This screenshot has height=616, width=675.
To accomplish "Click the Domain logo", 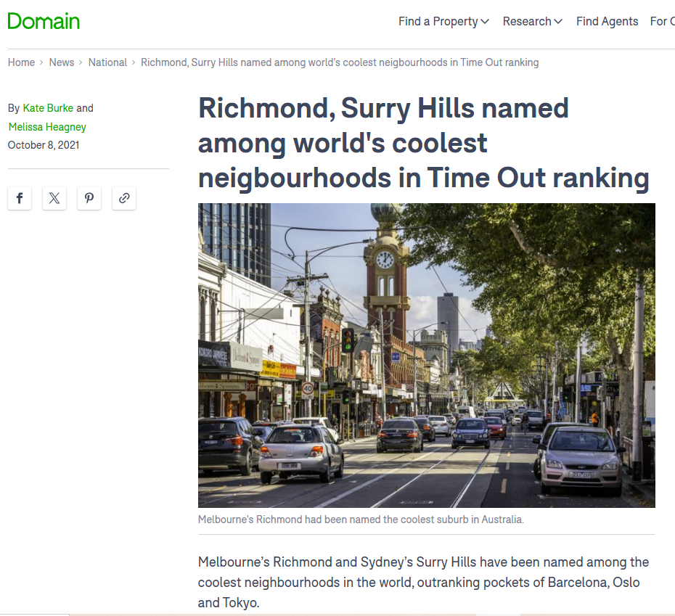I will (44, 21).
